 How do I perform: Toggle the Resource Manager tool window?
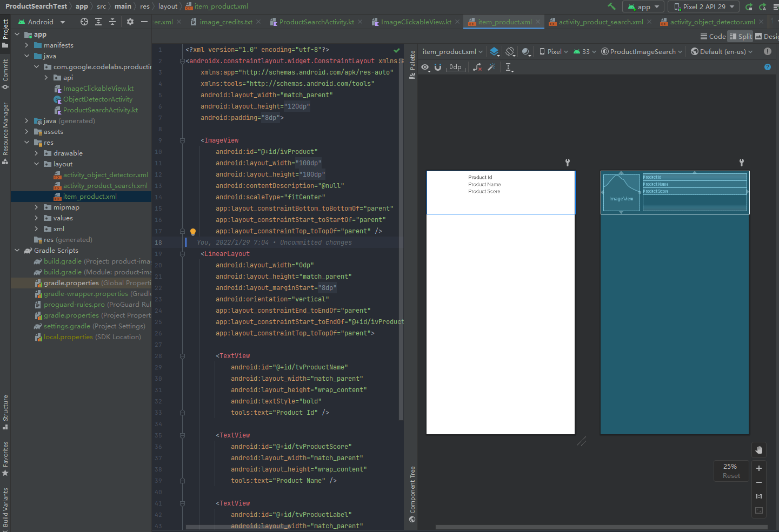[x=5, y=133]
